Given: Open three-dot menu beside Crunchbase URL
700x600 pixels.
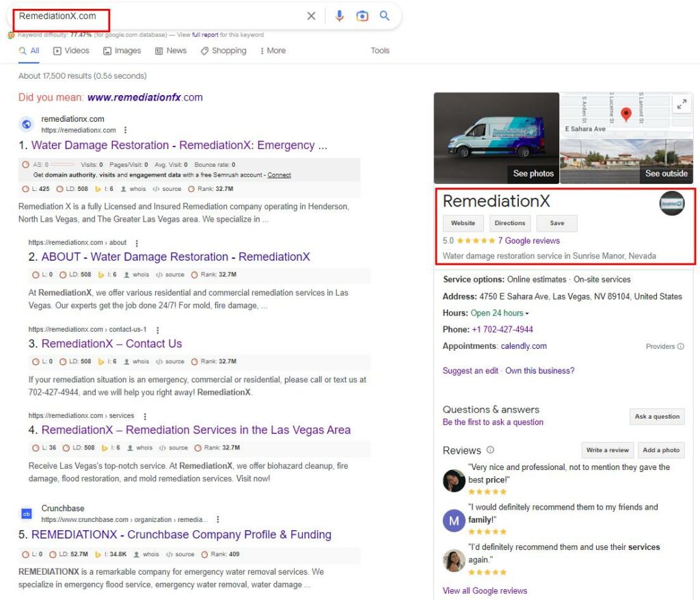Looking at the screenshot, I should tap(218, 519).
